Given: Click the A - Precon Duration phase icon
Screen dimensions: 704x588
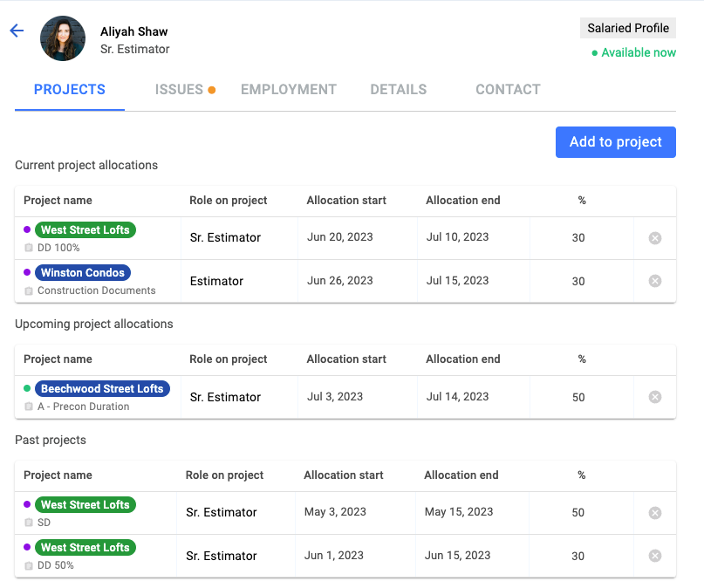Looking at the screenshot, I should tap(29, 407).
